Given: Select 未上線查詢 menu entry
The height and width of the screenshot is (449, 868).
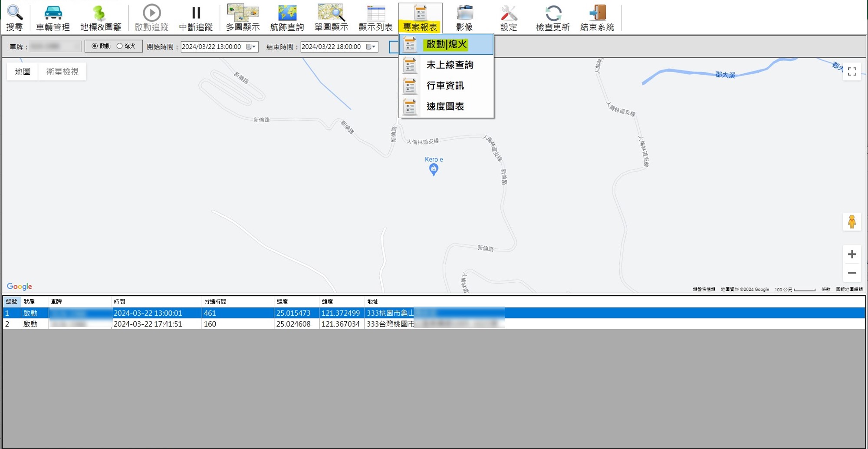Looking at the screenshot, I should 446,65.
